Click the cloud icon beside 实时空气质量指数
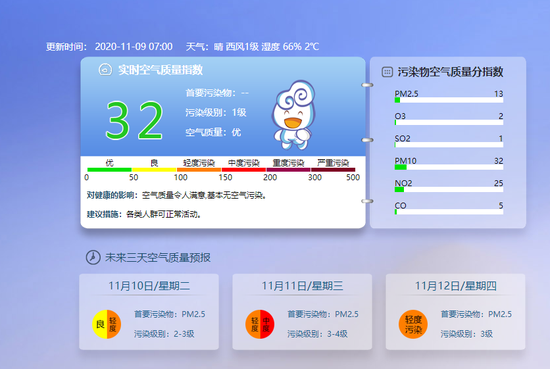The image size is (550, 369). (105, 69)
